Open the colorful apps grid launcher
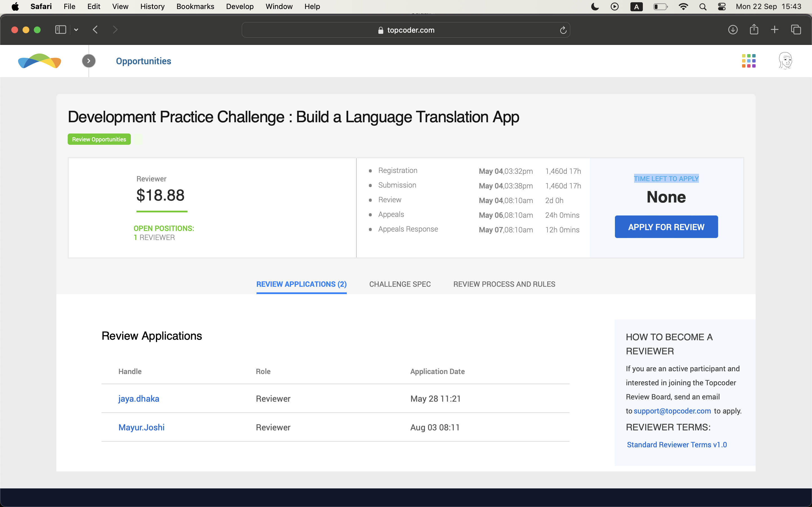 [749, 61]
